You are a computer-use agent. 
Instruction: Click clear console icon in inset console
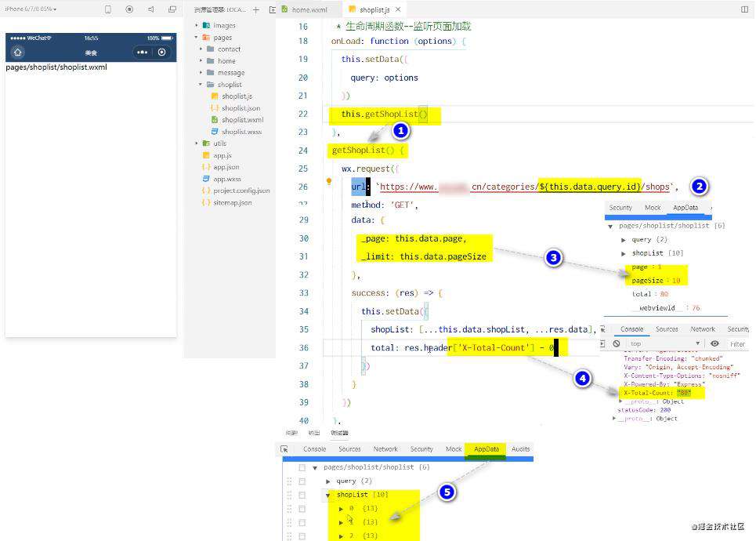point(617,343)
